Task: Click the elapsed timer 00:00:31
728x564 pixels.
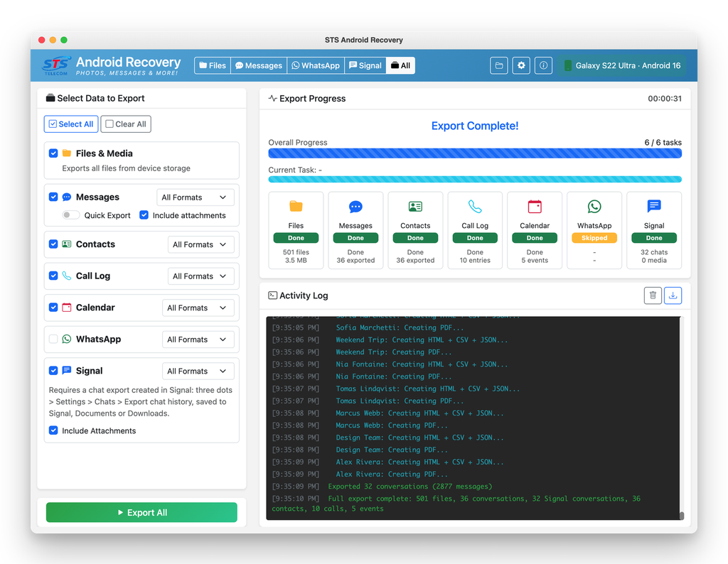Action: click(665, 98)
